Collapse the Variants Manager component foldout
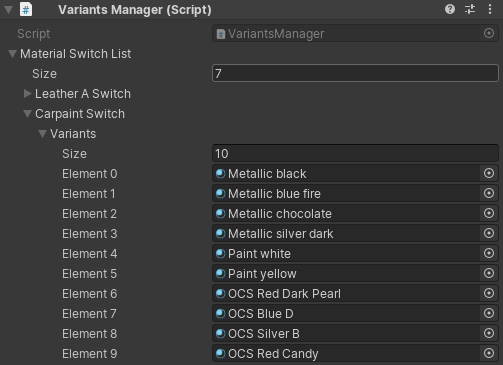The height and width of the screenshot is (365, 503). tap(8, 9)
